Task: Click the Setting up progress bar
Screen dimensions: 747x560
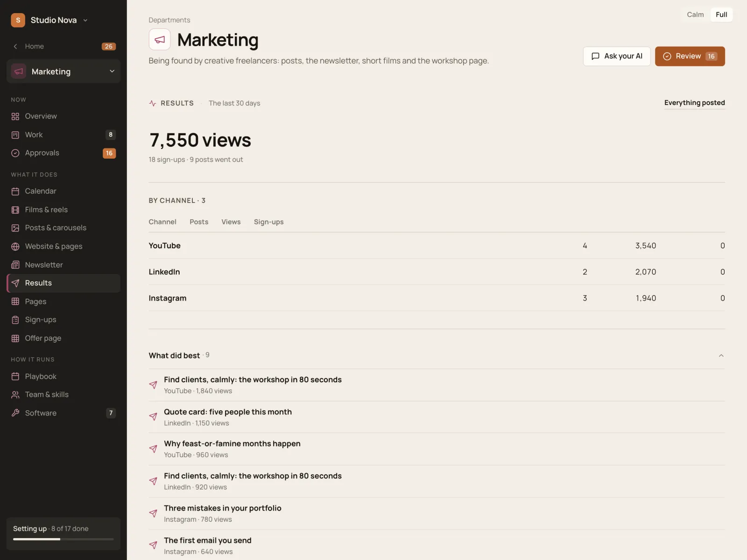Action: pos(63,539)
